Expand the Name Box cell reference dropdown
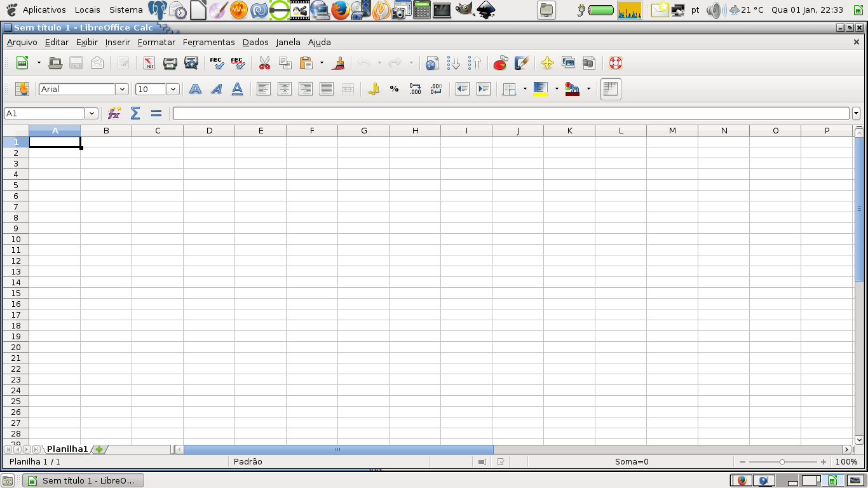The width and height of the screenshot is (868, 488). [x=92, y=113]
